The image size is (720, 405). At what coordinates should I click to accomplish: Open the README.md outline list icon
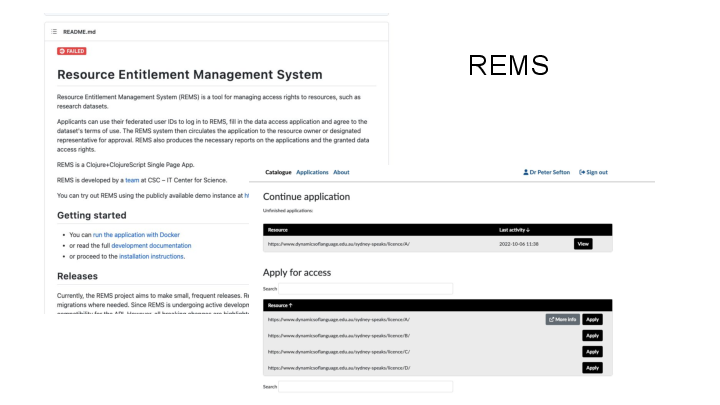(x=54, y=32)
